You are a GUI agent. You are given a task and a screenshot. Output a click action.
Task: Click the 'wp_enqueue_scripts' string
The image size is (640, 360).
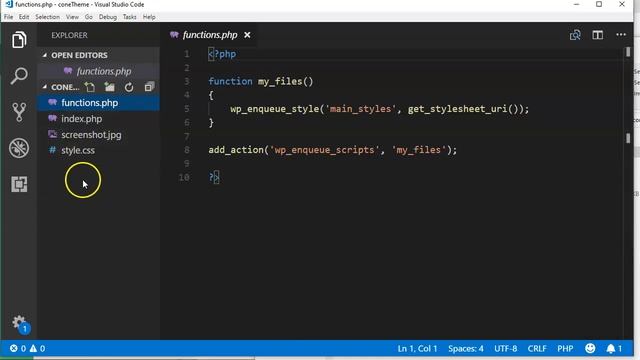[x=324, y=150]
